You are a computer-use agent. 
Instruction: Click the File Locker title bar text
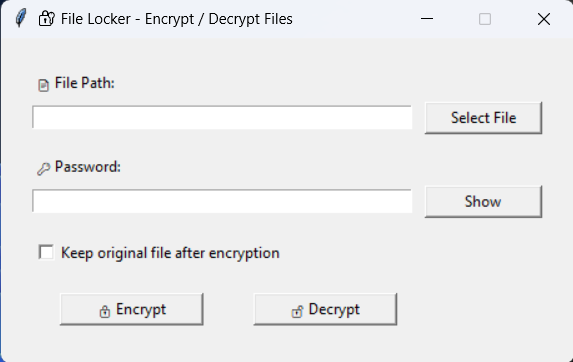[177, 19]
